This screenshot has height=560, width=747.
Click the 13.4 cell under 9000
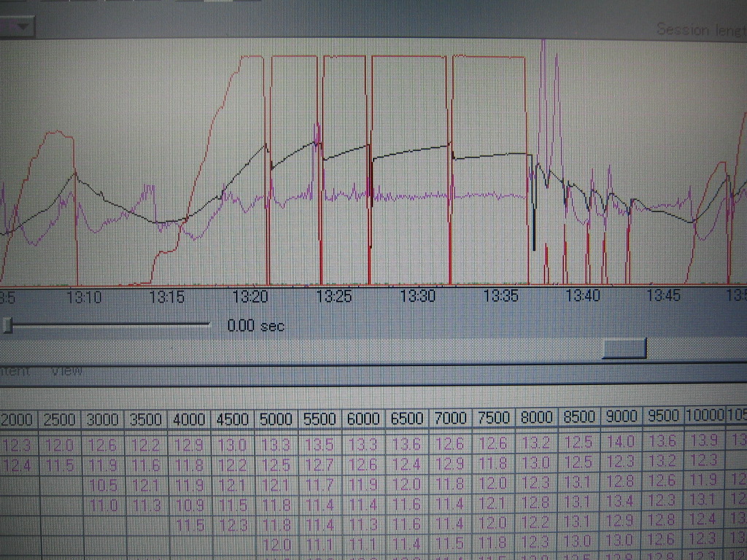(x=620, y=502)
